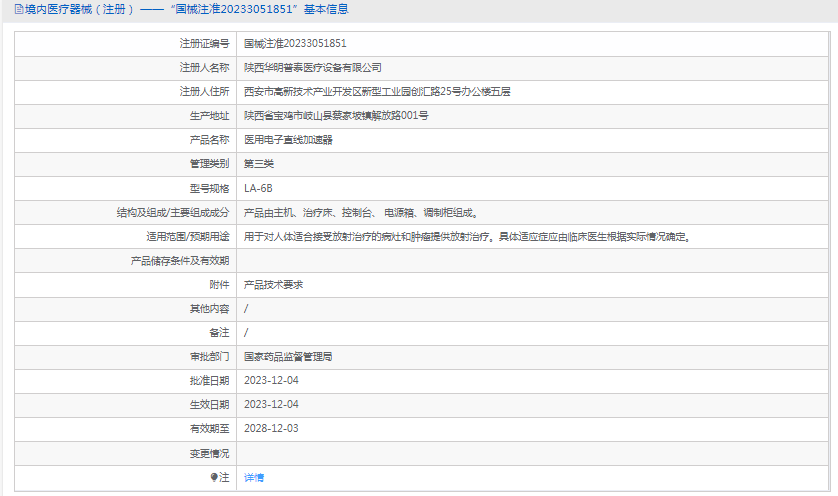This screenshot has height=496, width=838.
Task: Select structure text 产品由主机、治疗床、控制台
Action: (x=361, y=212)
